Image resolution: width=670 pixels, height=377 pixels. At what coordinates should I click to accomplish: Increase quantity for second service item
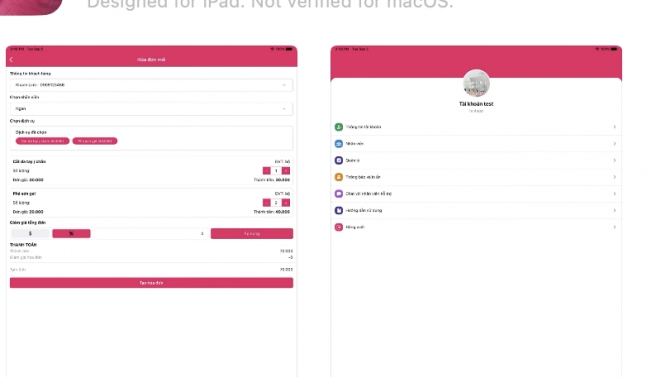click(x=286, y=203)
